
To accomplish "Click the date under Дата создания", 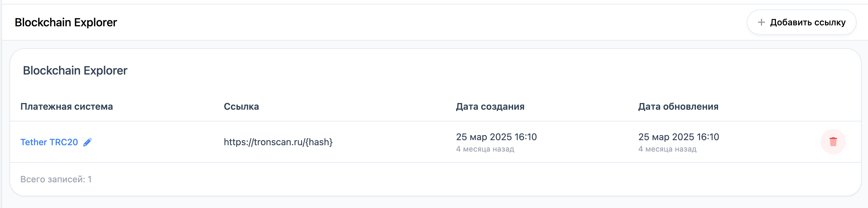I will coord(496,137).
